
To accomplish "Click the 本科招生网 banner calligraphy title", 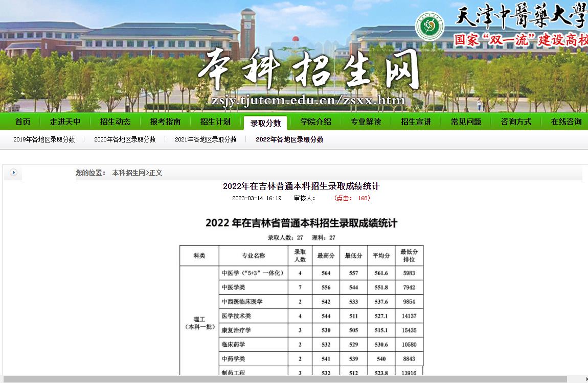I will pyautogui.click(x=308, y=69).
